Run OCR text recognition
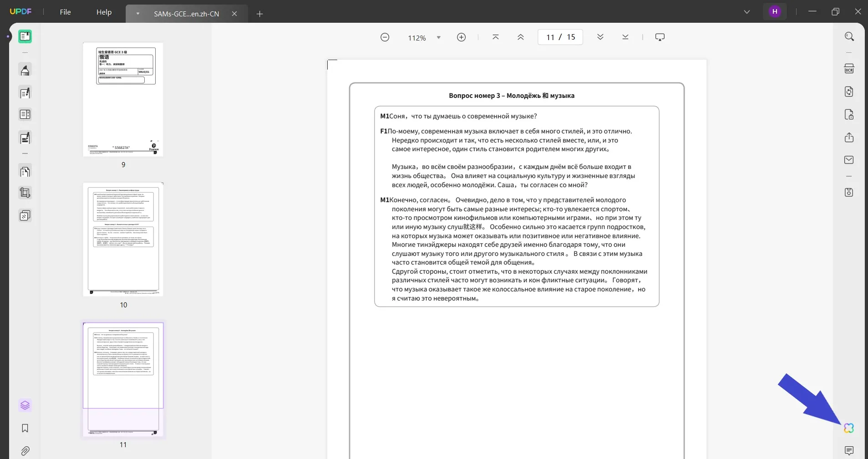868x459 pixels. [x=849, y=69]
